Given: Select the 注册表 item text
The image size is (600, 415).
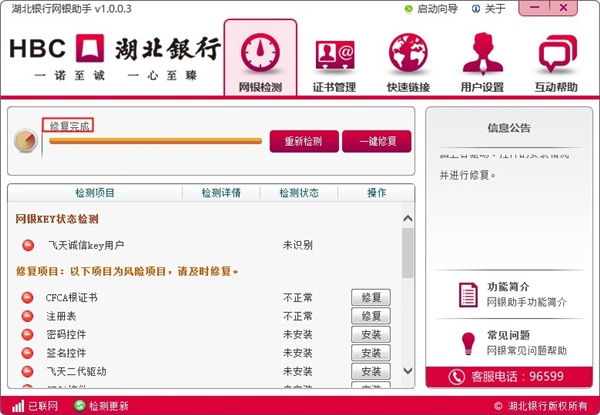Looking at the screenshot, I should pos(61,316).
